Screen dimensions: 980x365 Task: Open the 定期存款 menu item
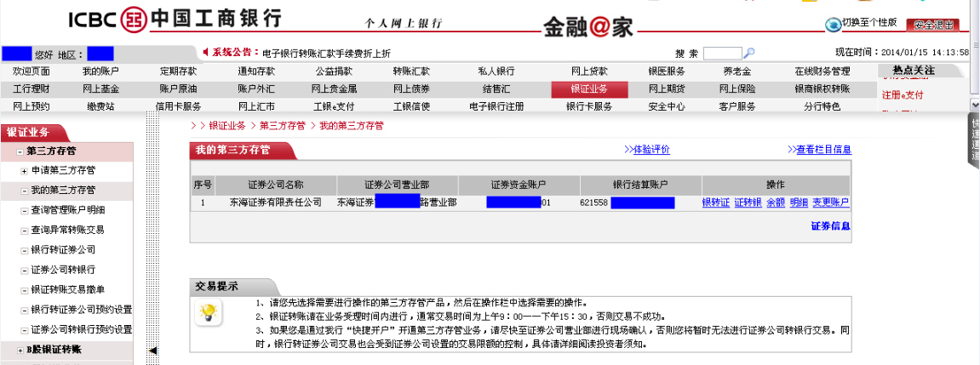click(178, 71)
